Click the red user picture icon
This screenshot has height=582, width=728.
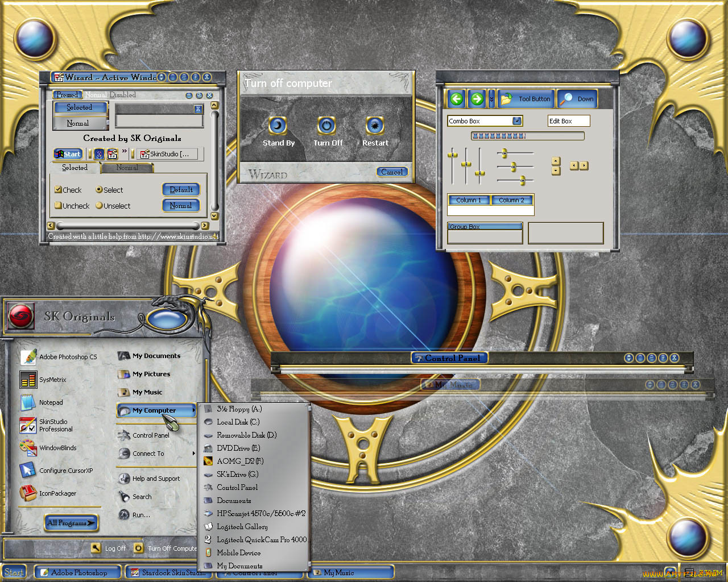tap(21, 317)
